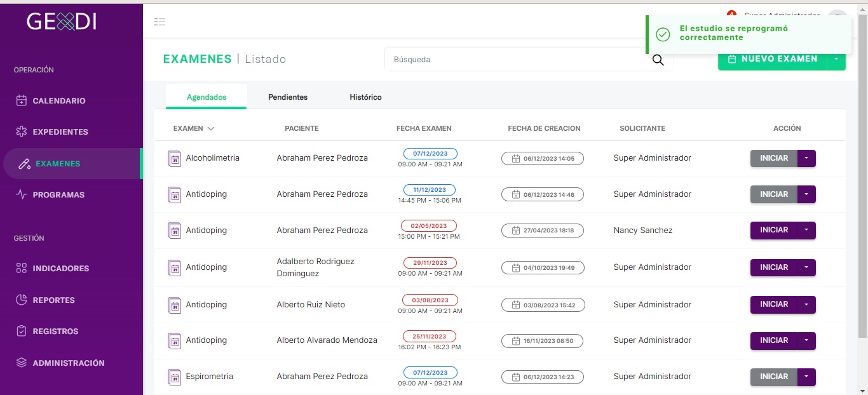Click calendar icon in 16/11/2023 08:50 badge

pyautogui.click(x=516, y=341)
